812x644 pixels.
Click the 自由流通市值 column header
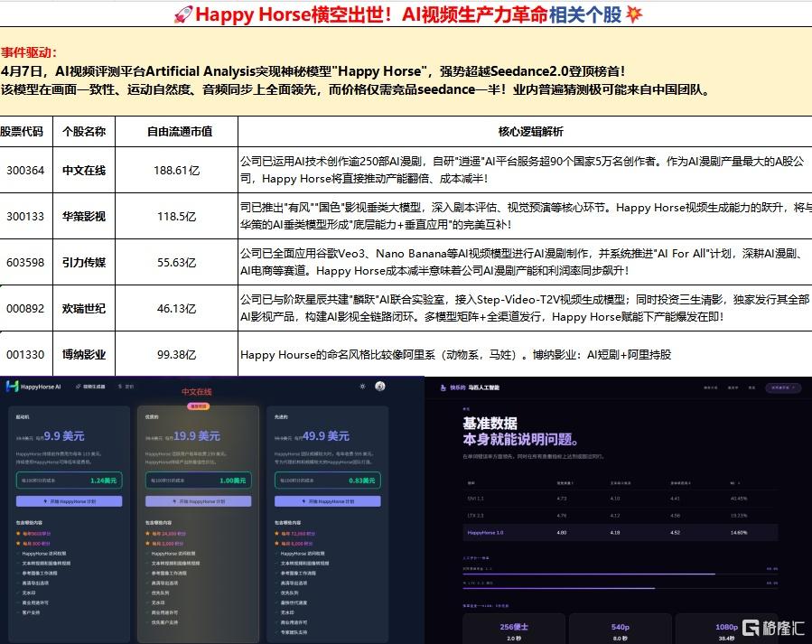[x=177, y=132]
